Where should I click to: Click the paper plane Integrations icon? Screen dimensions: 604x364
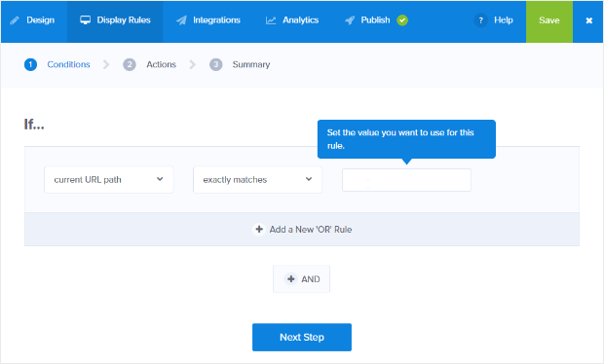pos(181,20)
